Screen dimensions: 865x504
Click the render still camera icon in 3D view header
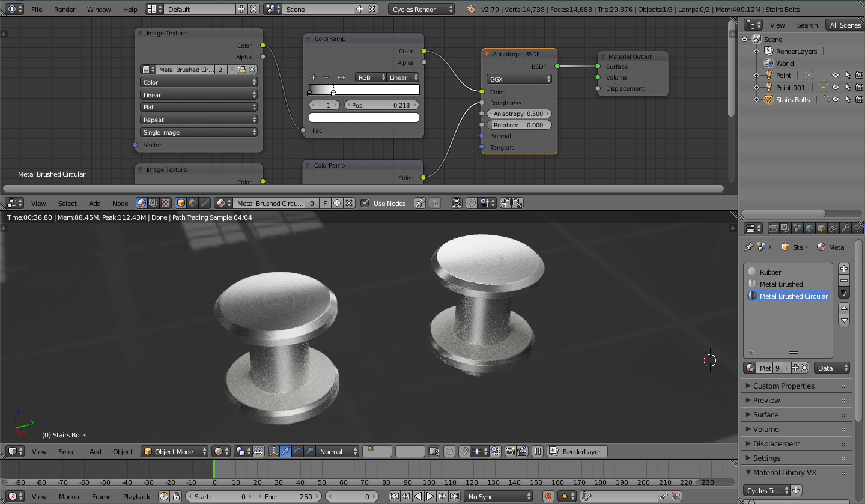510,451
